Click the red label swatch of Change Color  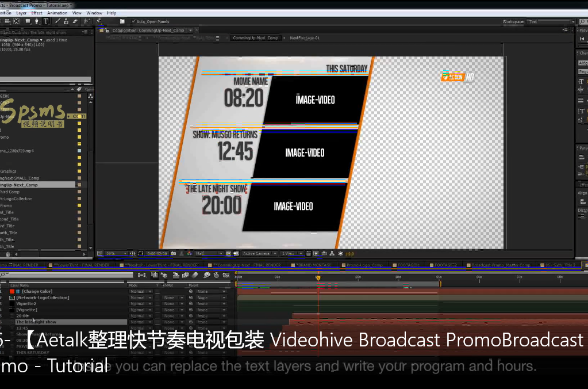[12, 291]
